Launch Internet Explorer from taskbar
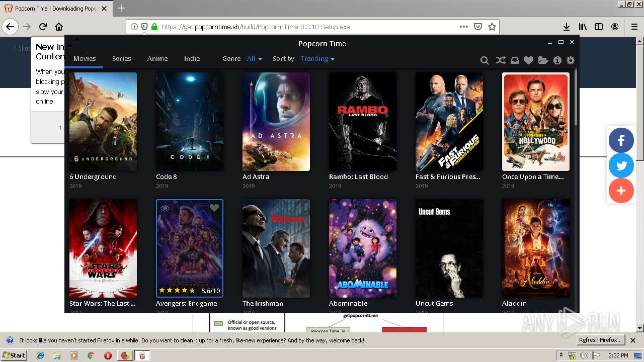Image resolution: width=644 pixels, height=362 pixels. point(40,355)
